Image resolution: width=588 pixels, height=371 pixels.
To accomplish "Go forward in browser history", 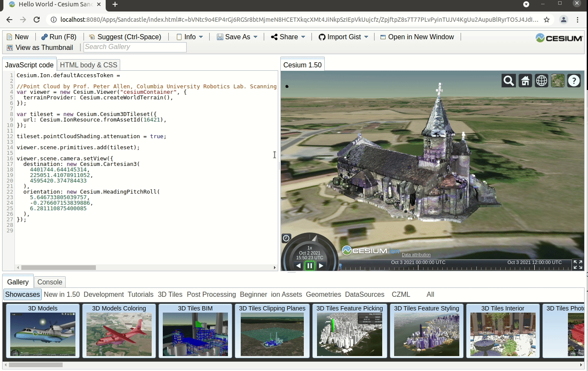I will 23,20.
